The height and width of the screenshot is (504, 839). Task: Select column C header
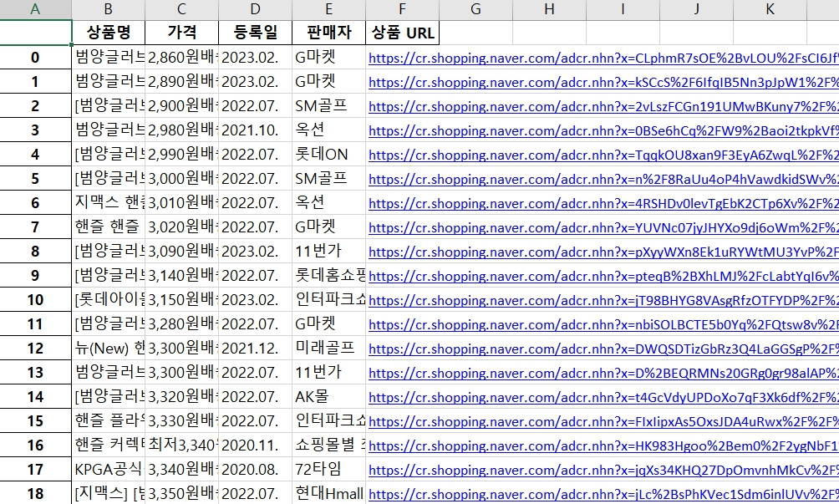181,10
